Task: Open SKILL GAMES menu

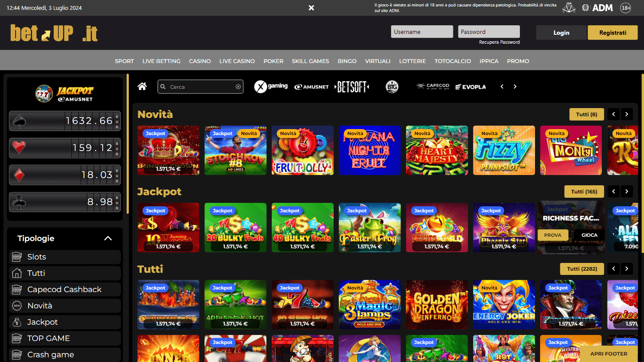Action: point(310,61)
